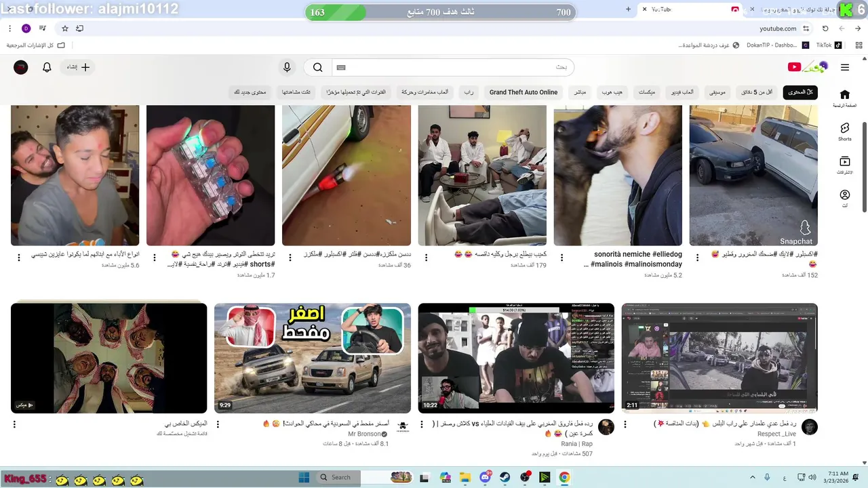The height and width of the screenshot is (488, 868).
Task: Open TikTok bookmark in bookmarks bar
Action: [829, 45]
